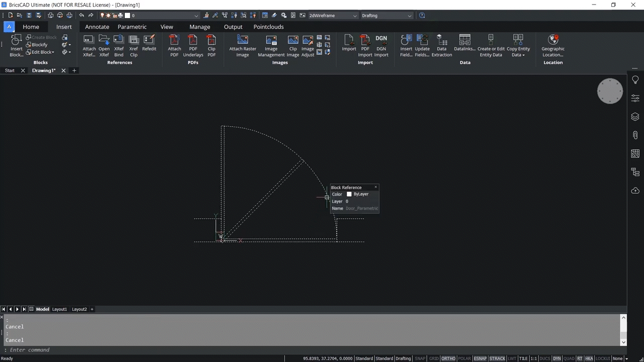Screen dimensions: 644x362
Task: Open the Tips lightbulb panel
Action: click(x=635, y=80)
